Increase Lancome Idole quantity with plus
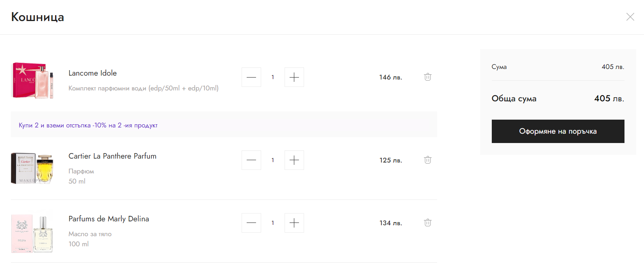This screenshot has height=272, width=644. point(294,77)
